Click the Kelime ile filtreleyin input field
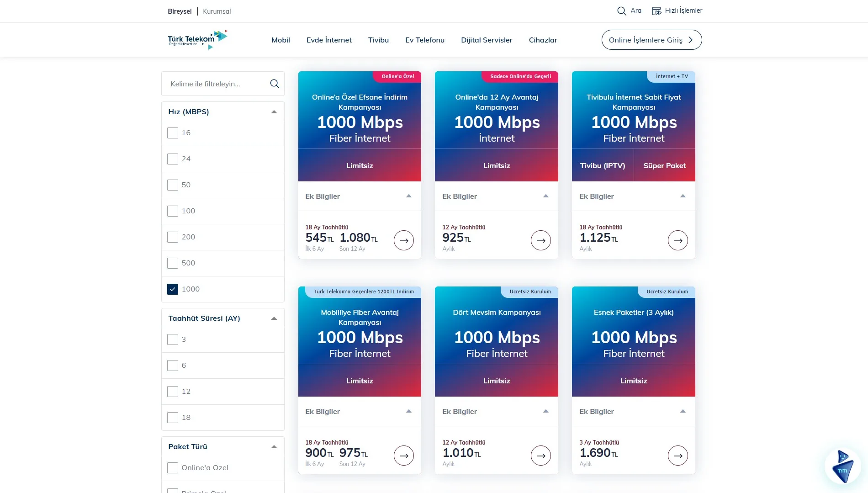 tap(223, 84)
